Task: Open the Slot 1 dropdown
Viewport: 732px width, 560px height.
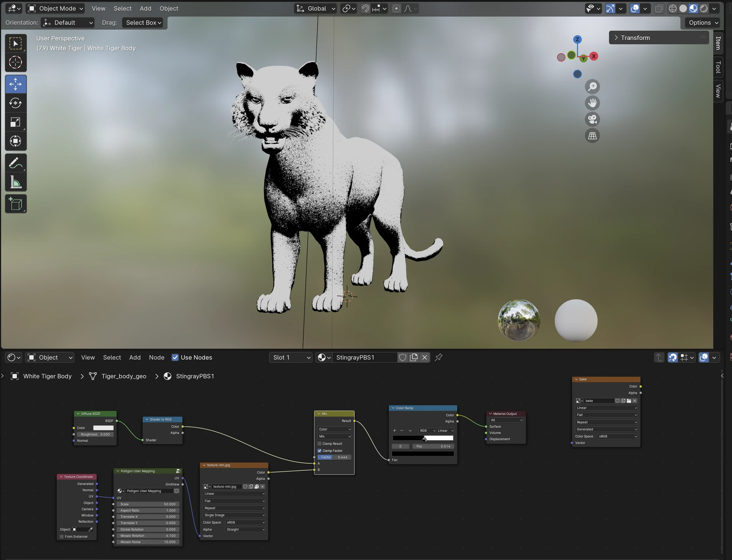Action: [291, 357]
